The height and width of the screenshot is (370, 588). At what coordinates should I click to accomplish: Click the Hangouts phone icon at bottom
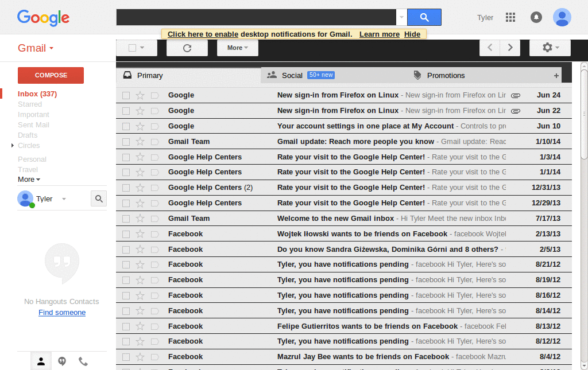click(83, 361)
